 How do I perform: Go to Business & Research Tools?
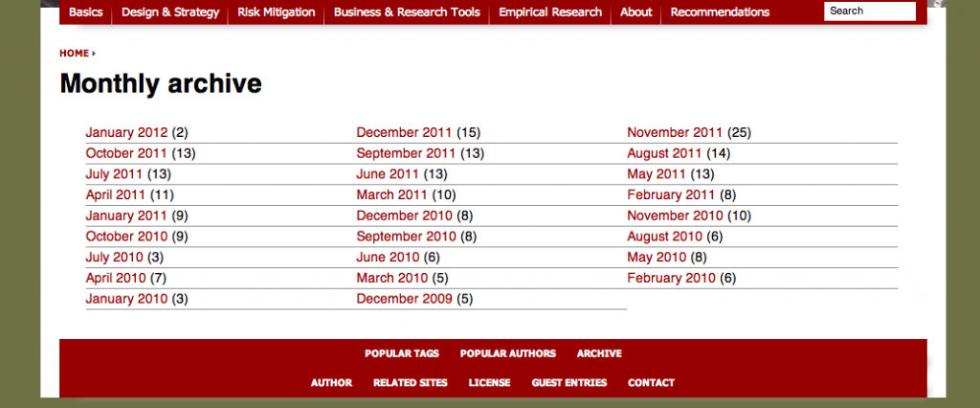pyautogui.click(x=407, y=12)
